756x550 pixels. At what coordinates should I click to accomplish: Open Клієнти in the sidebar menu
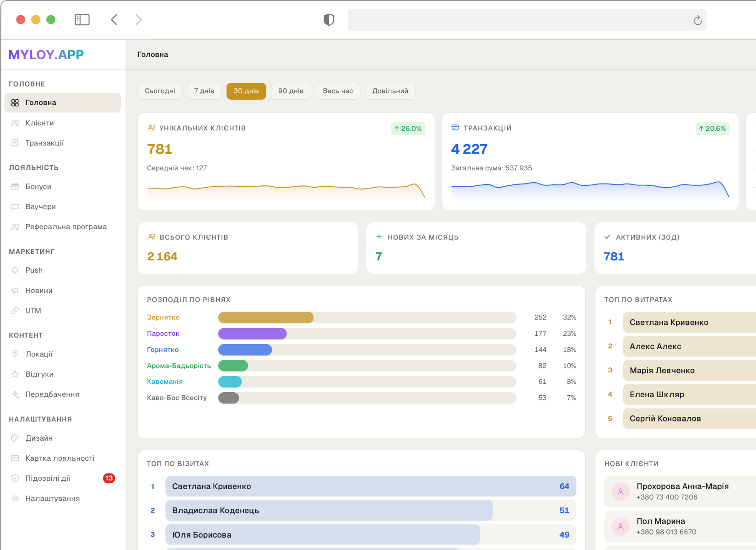(40, 123)
